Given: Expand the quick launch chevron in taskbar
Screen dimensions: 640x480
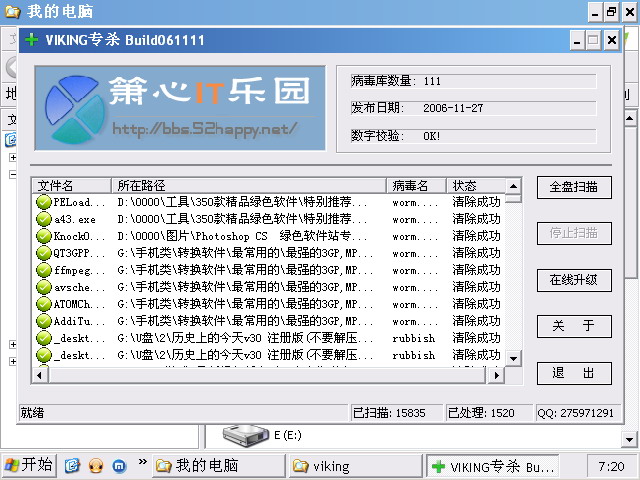Looking at the screenshot, I should [142, 462].
